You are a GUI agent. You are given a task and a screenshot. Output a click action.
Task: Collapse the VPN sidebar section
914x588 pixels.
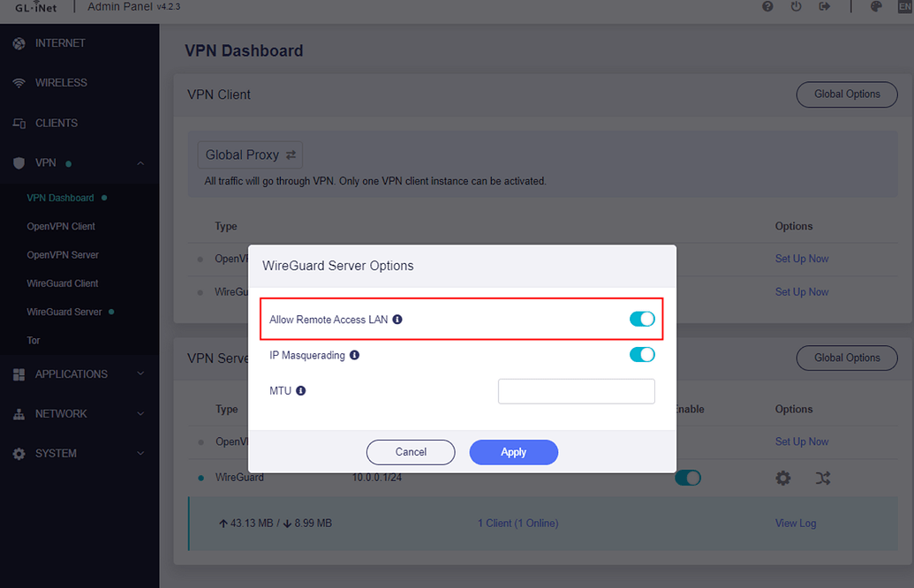(139, 162)
